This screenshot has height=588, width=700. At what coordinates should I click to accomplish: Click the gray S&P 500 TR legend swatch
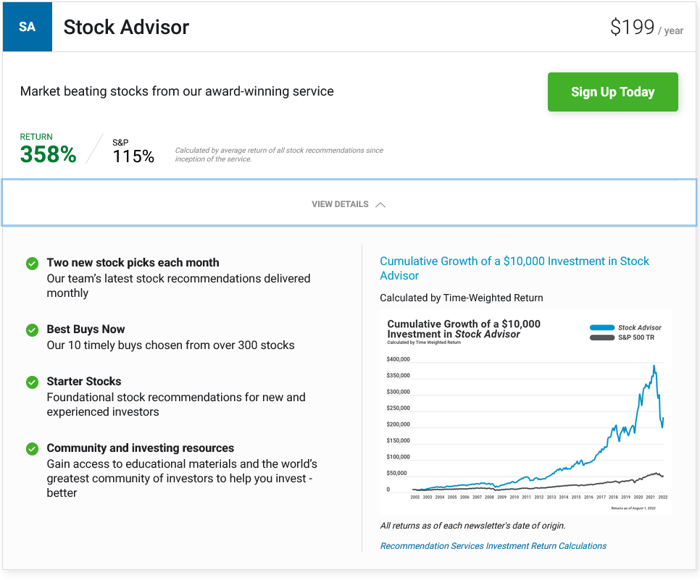pyautogui.click(x=601, y=337)
